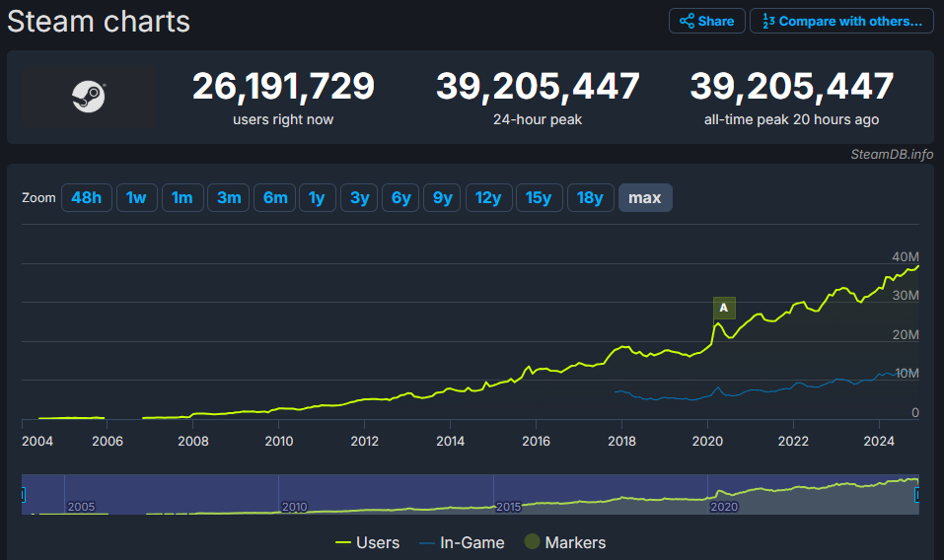
Task: Set chart zoom to 1m
Action: pos(182,198)
